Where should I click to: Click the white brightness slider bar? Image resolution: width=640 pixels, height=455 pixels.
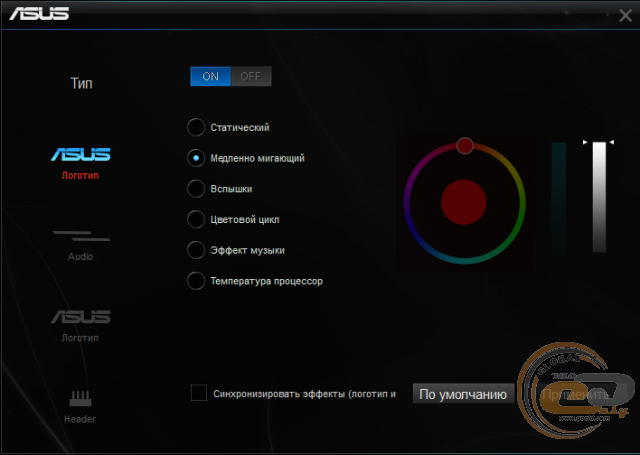point(599,197)
